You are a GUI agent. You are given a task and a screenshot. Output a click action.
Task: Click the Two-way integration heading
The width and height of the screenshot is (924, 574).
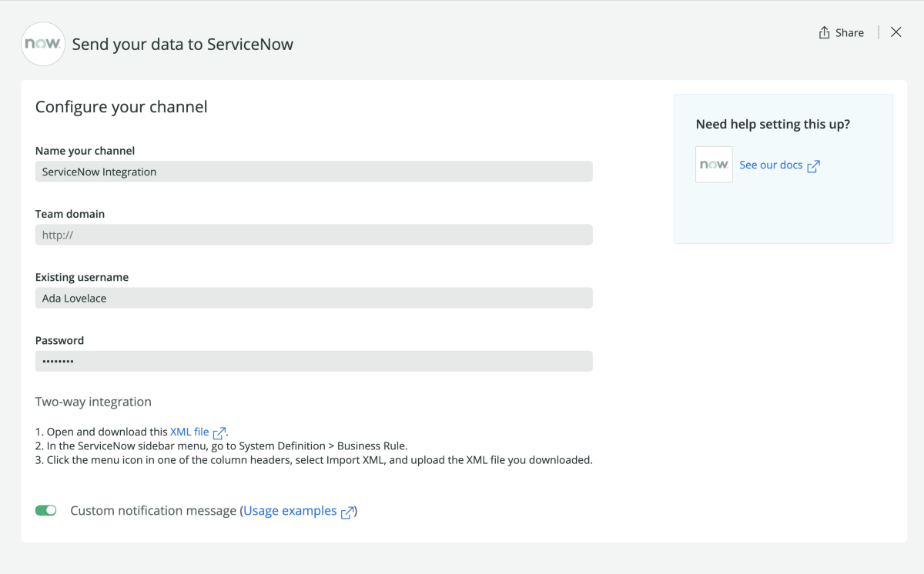pos(93,402)
